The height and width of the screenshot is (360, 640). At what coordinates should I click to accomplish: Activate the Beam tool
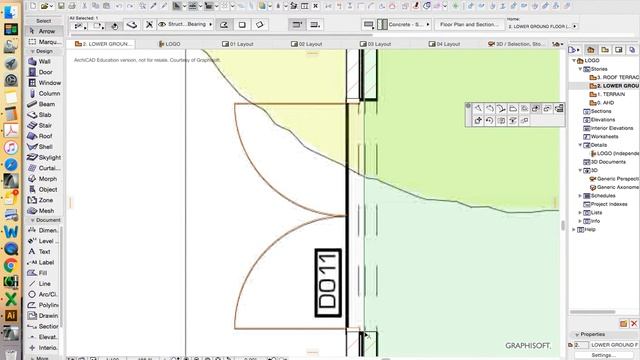44,104
